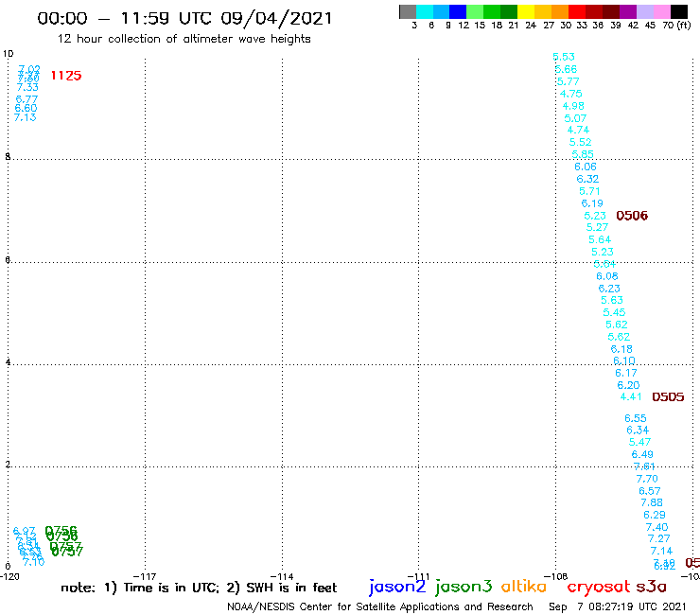Viewport: 700px width, 615px height.
Task: Click the 6.08 wave height reading
Action: point(607,276)
